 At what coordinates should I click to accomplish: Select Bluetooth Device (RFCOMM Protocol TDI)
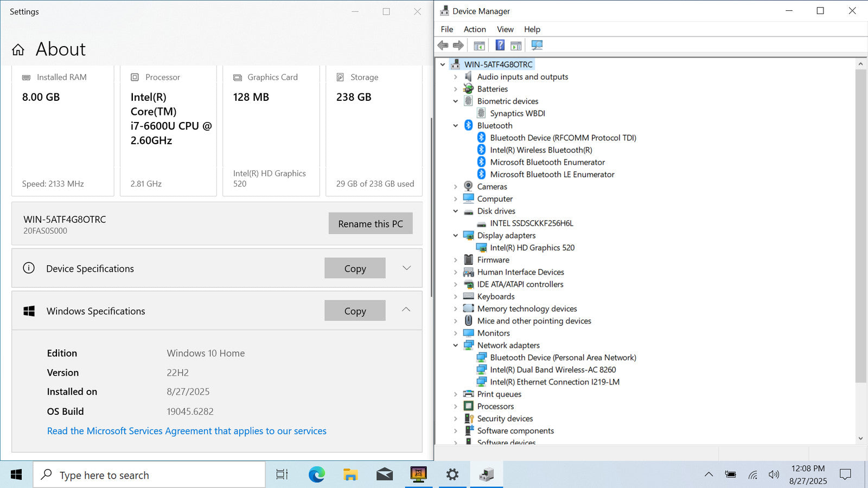[563, 138]
